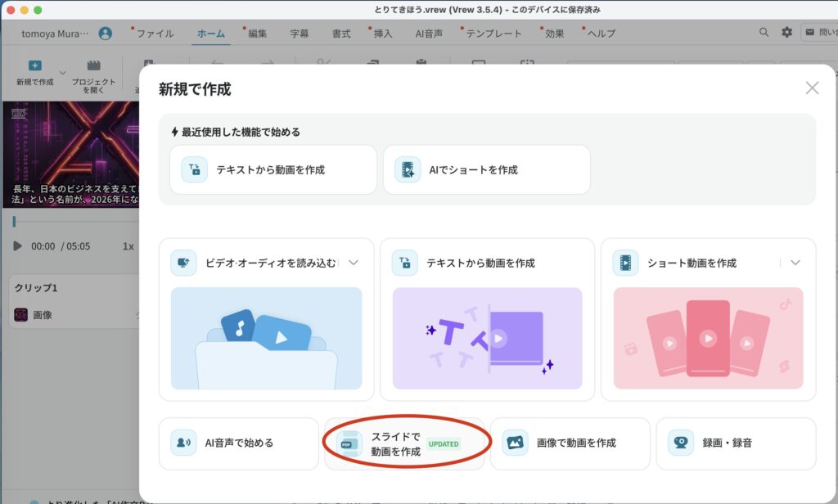Click recent AIでショートを作成 shortcut
Screen dimensions: 838x504
(486, 170)
